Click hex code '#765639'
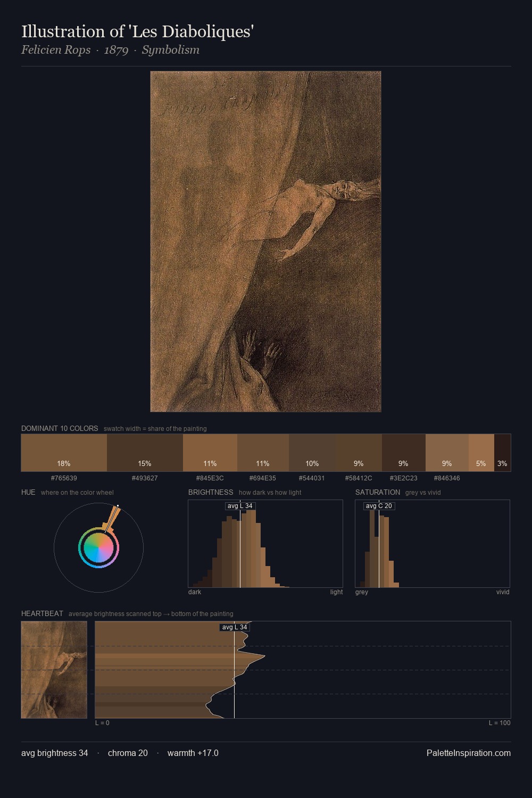Viewport: 532px width, 798px height. coord(64,478)
